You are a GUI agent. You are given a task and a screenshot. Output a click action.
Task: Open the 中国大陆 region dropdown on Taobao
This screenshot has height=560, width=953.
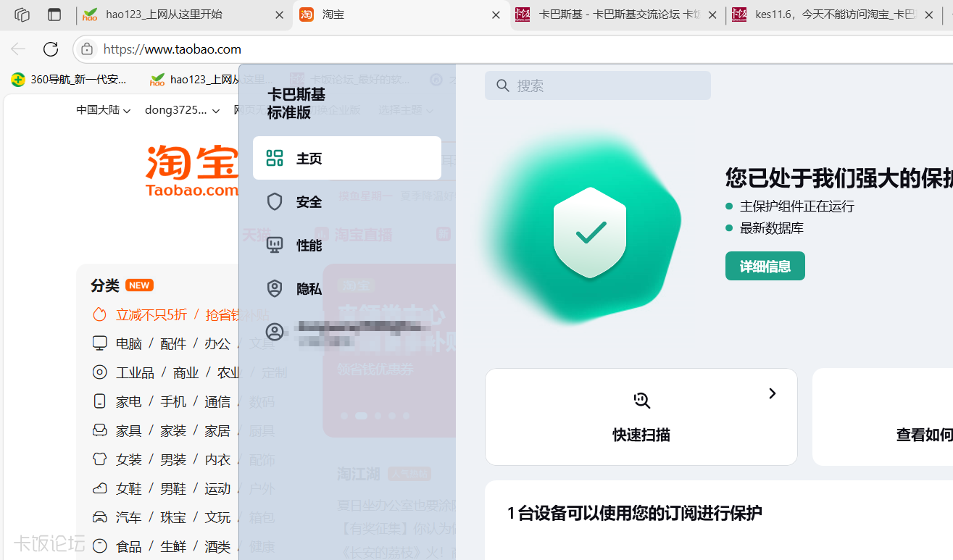tap(104, 110)
